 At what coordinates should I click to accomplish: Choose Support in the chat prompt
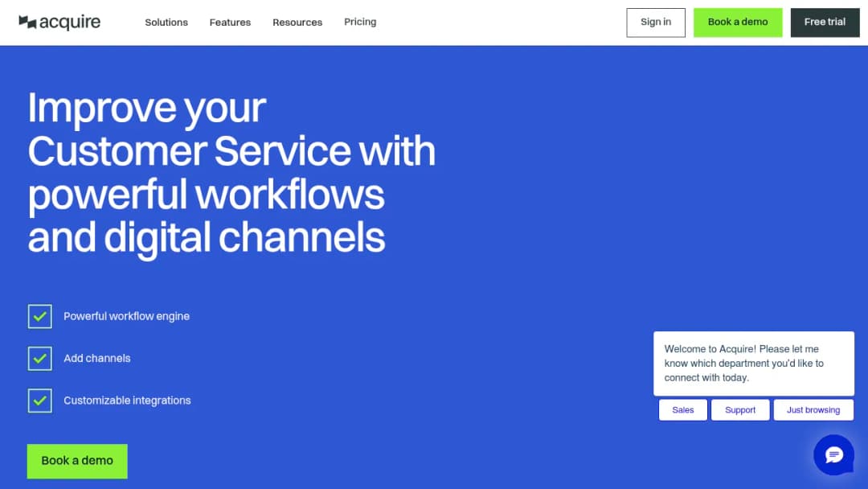(740, 410)
